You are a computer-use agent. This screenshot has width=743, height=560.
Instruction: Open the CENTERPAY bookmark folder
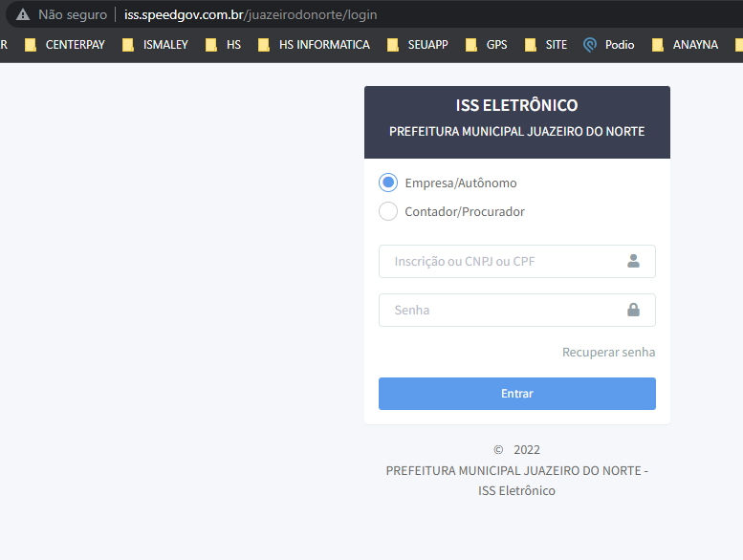[x=65, y=45]
